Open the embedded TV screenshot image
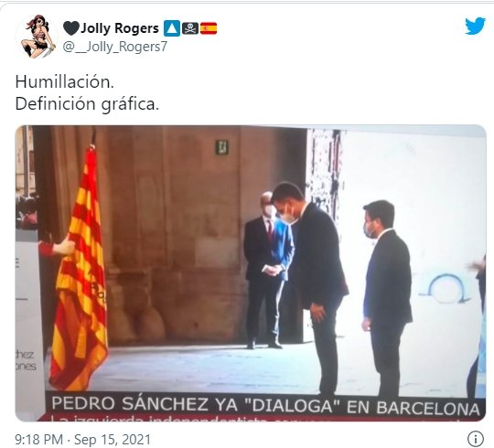The height and width of the screenshot is (448, 494). [x=251, y=273]
